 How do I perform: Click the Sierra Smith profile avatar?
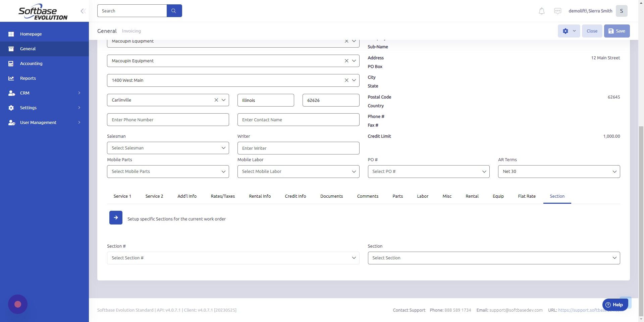[621, 11]
